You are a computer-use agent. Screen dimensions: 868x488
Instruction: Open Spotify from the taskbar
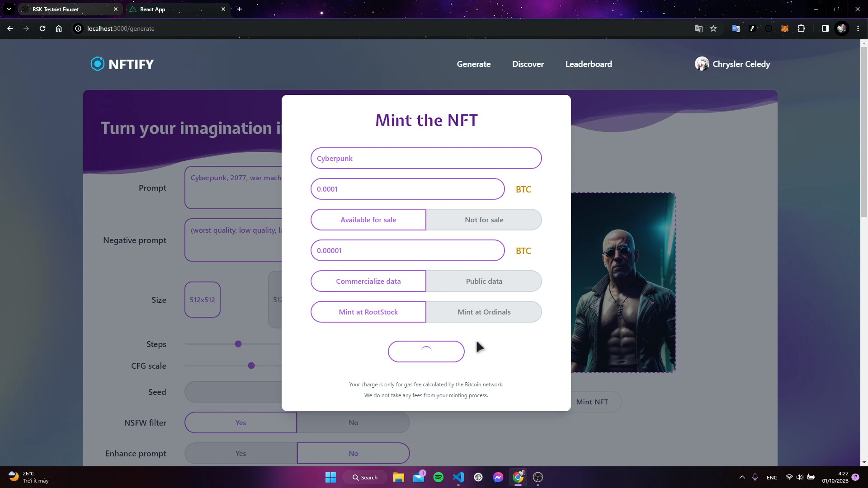pyautogui.click(x=438, y=477)
